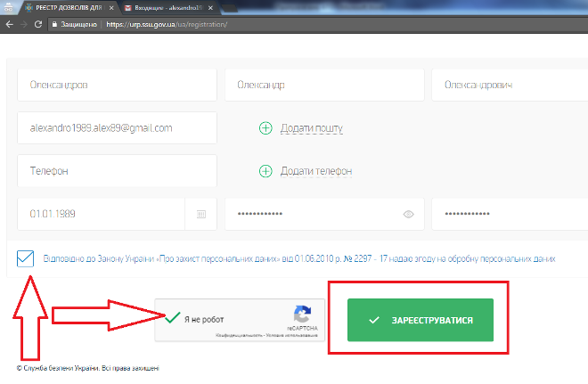Click the Додати пошту link
This screenshot has width=588, height=384.
pyautogui.click(x=311, y=128)
